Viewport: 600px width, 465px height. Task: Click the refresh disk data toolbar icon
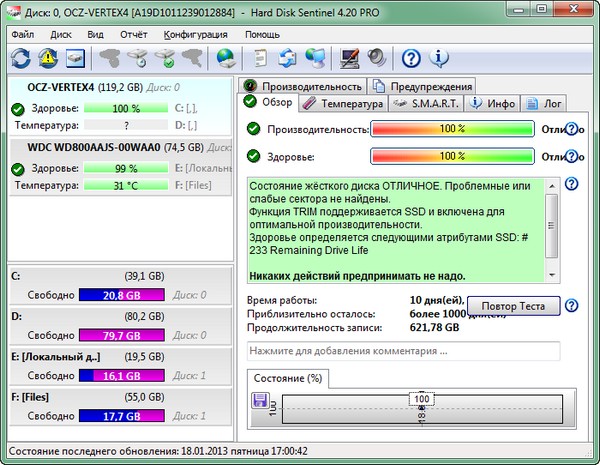(21, 58)
